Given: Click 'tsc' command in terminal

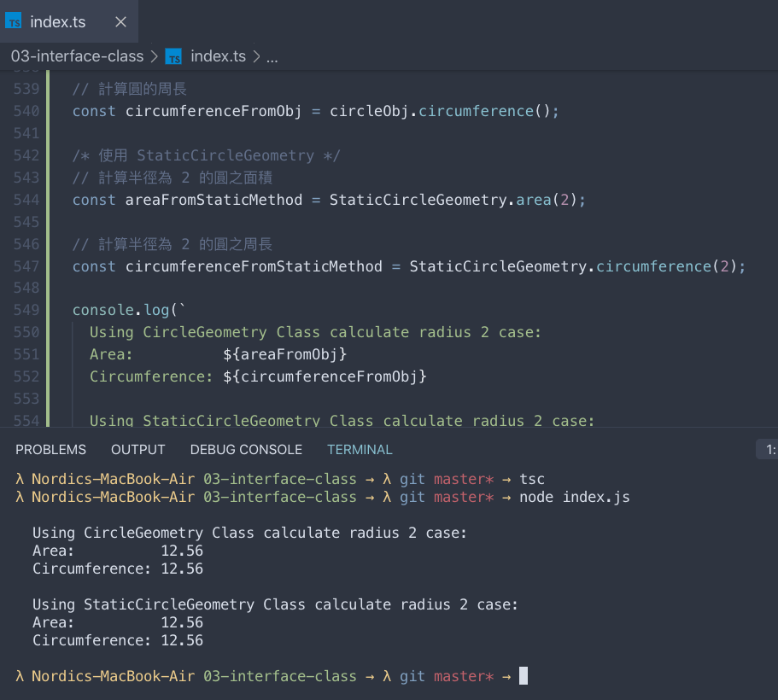Looking at the screenshot, I should (532, 479).
